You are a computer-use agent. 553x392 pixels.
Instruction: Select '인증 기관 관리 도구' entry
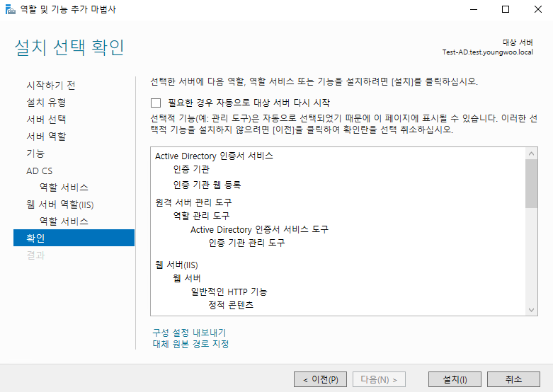[x=246, y=243]
